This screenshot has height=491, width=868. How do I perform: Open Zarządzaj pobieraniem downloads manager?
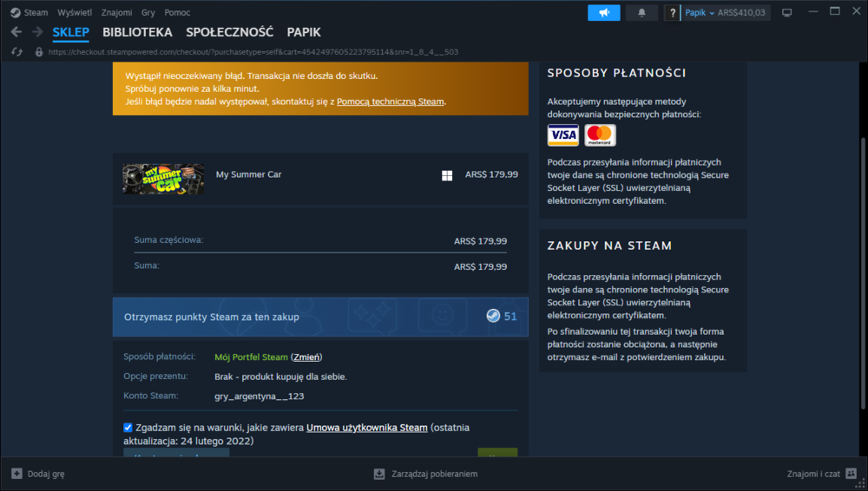(425, 474)
